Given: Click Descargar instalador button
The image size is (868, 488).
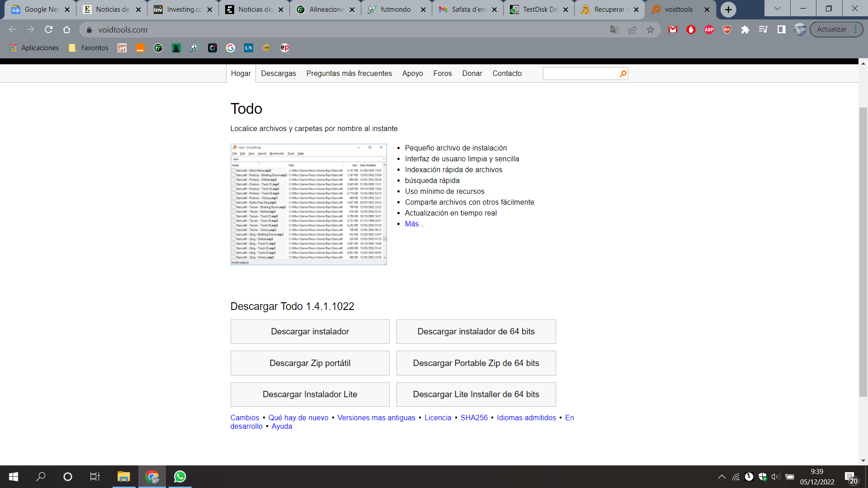Looking at the screenshot, I should (310, 332).
